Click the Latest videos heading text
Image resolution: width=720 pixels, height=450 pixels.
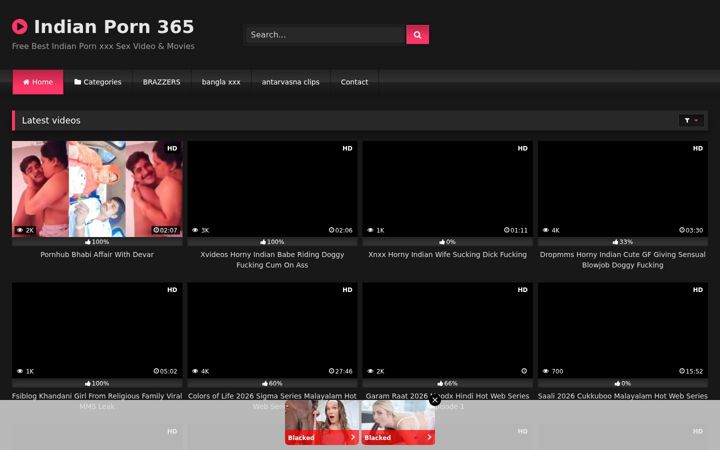51,120
